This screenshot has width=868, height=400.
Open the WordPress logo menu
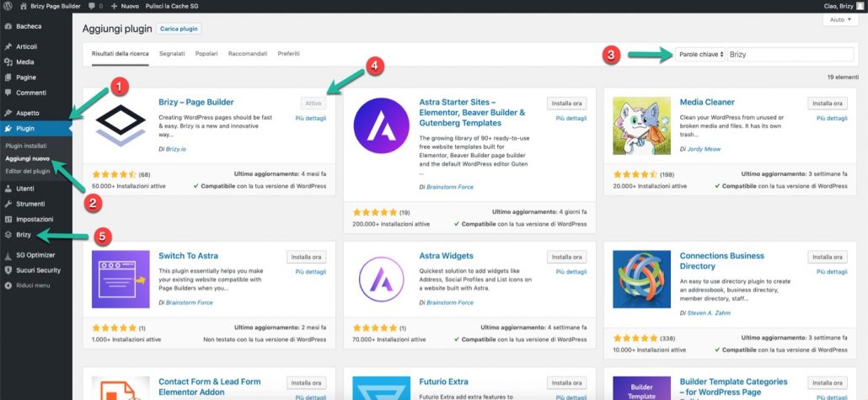click(8, 6)
